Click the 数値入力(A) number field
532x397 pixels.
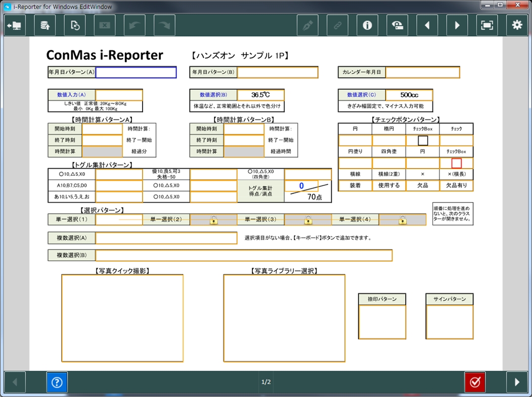119,95
